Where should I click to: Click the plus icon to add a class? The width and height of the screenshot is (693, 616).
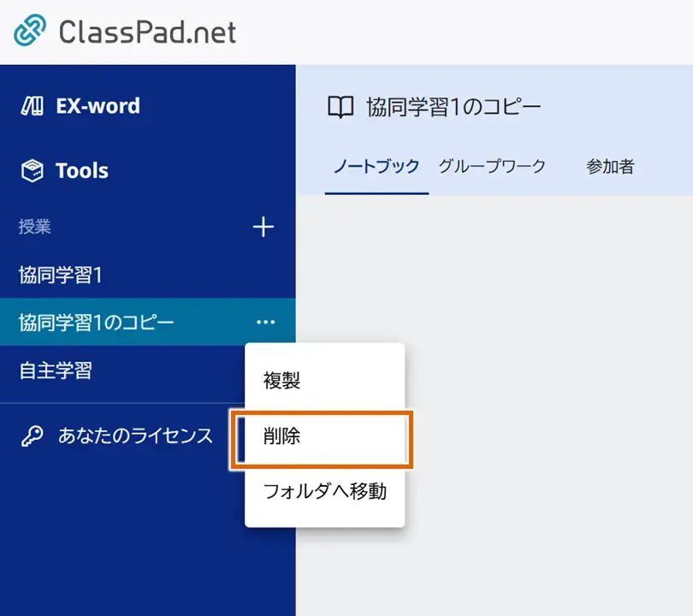pyautogui.click(x=264, y=227)
